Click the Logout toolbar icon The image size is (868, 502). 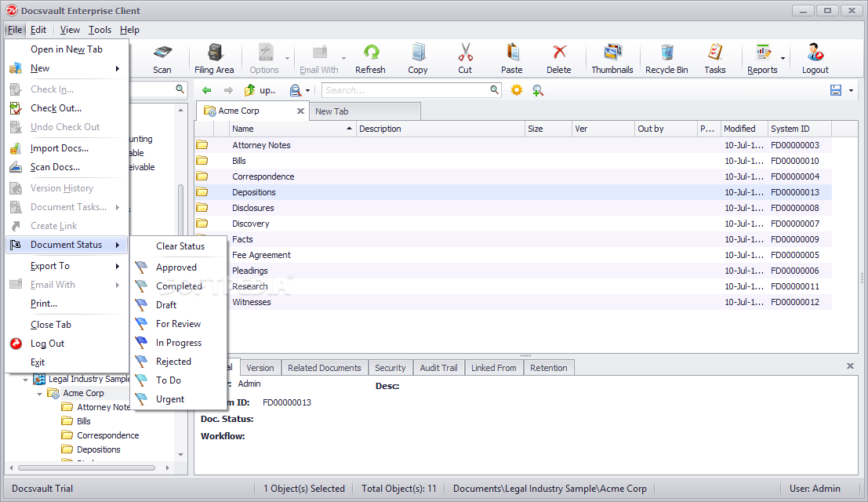pos(815,53)
